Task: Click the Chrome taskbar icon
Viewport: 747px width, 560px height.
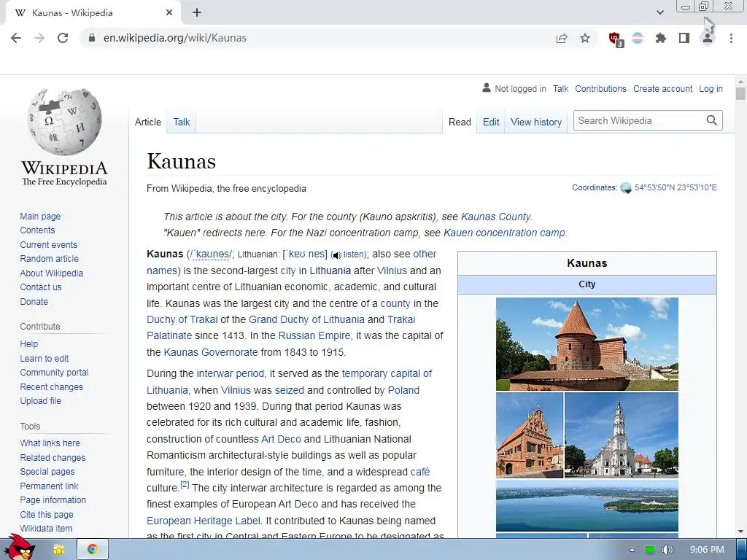Action: pos(93,550)
